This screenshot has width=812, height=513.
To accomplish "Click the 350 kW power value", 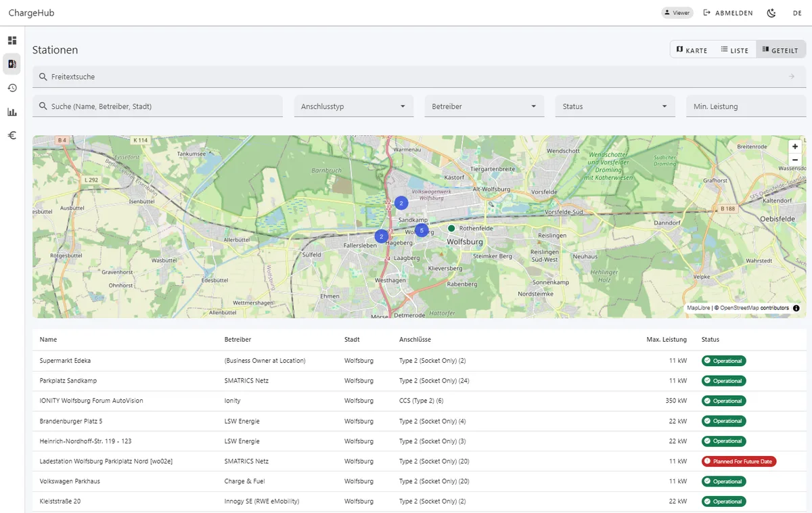I will [x=676, y=401].
